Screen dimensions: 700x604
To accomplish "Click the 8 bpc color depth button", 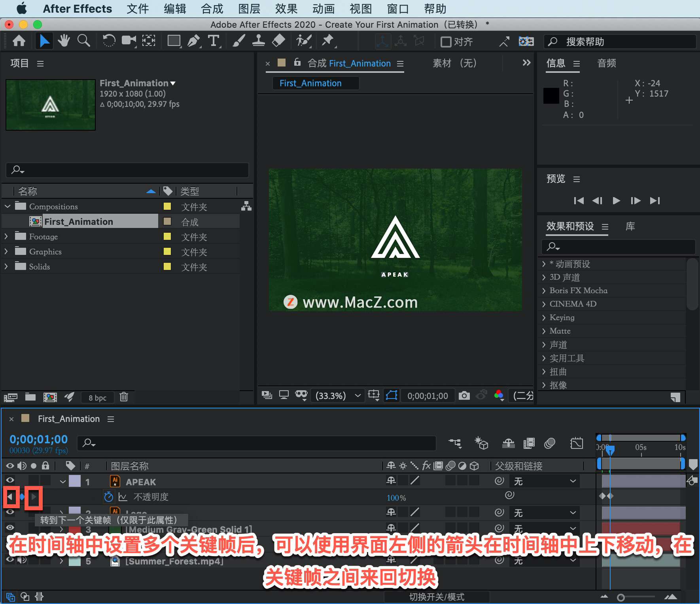I will pos(97,397).
